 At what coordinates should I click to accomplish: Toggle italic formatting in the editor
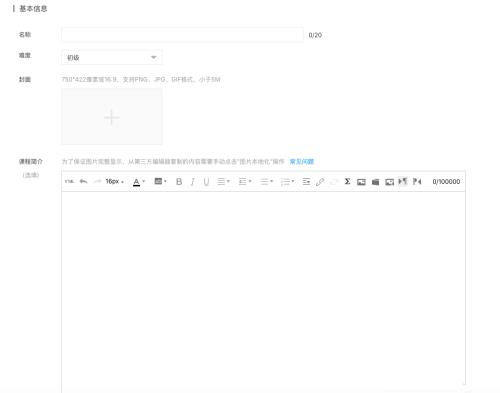(192, 182)
